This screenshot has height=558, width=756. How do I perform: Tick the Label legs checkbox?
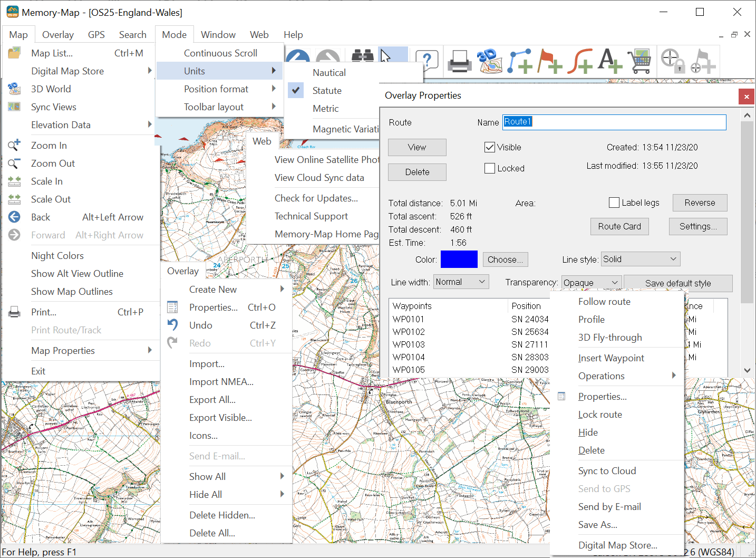[614, 203]
